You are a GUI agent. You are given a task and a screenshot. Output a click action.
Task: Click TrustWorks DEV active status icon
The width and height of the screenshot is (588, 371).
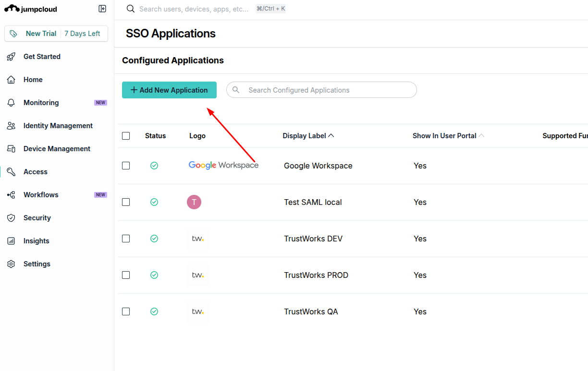154,239
